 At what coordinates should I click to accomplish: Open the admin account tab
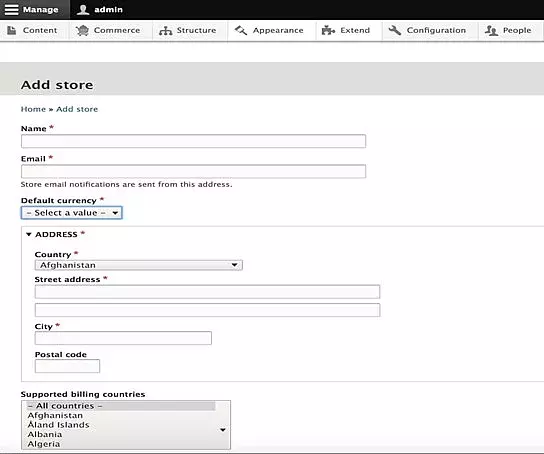(100, 9)
